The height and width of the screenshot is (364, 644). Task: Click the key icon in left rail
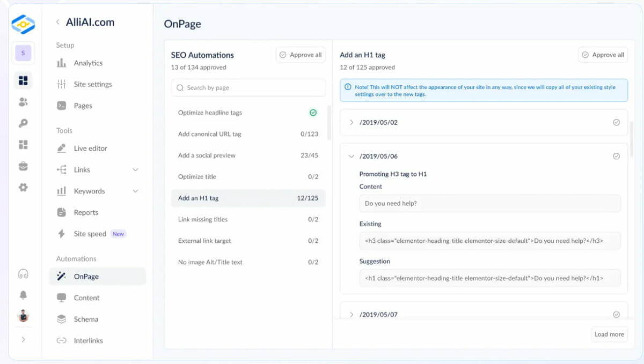pos(23,123)
